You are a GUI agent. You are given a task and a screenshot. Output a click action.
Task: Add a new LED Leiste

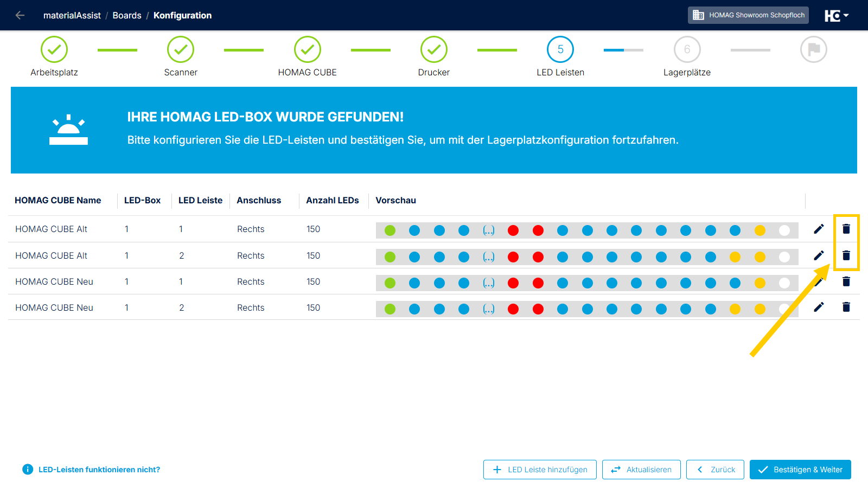click(540, 470)
